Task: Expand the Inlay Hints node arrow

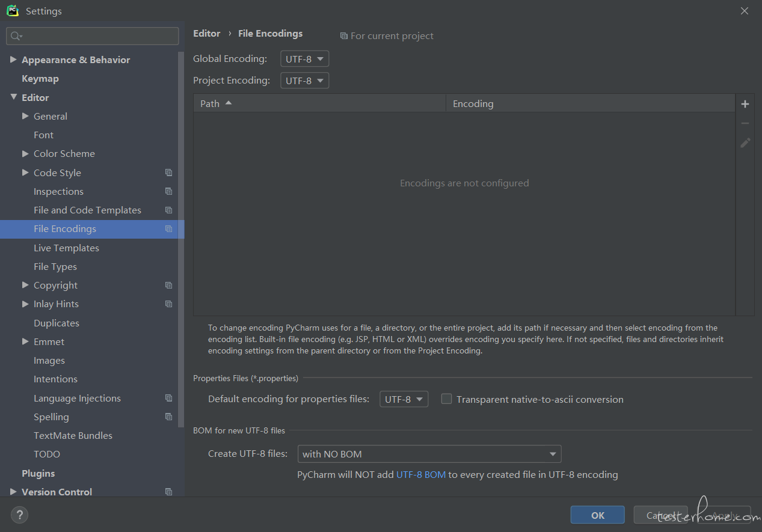Action: click(x=25, y=304)
